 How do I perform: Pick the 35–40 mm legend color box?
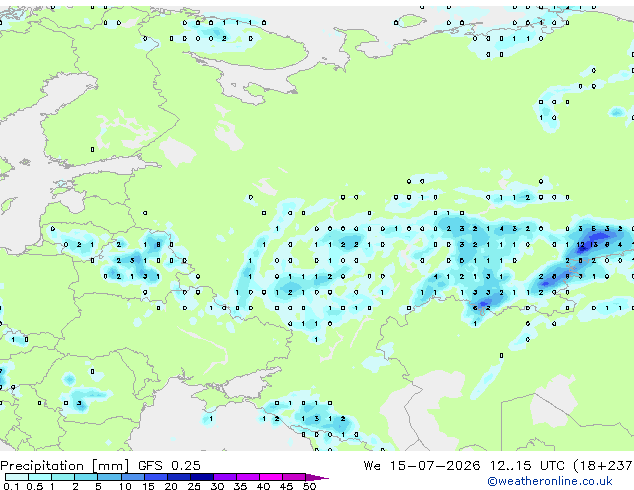[x=248, y=477]
